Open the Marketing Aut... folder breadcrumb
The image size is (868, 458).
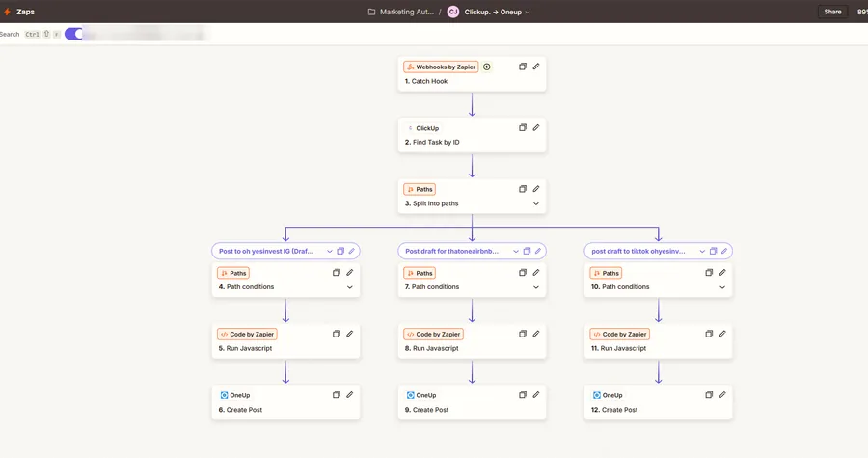pyautogui.click(x=401, y=12)
